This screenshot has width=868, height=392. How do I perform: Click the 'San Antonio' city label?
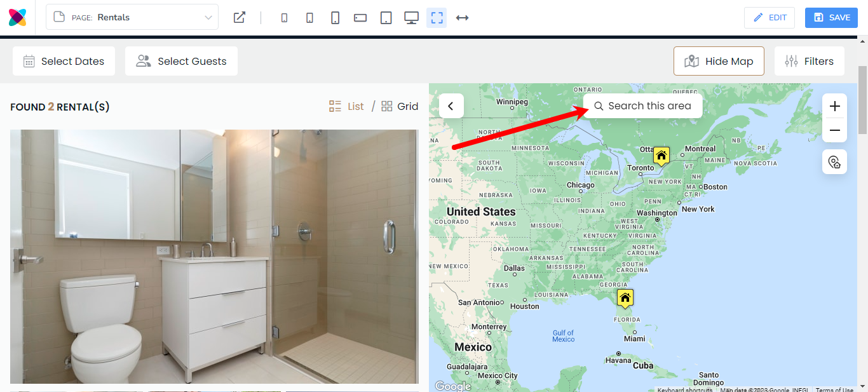coord(480,302)
